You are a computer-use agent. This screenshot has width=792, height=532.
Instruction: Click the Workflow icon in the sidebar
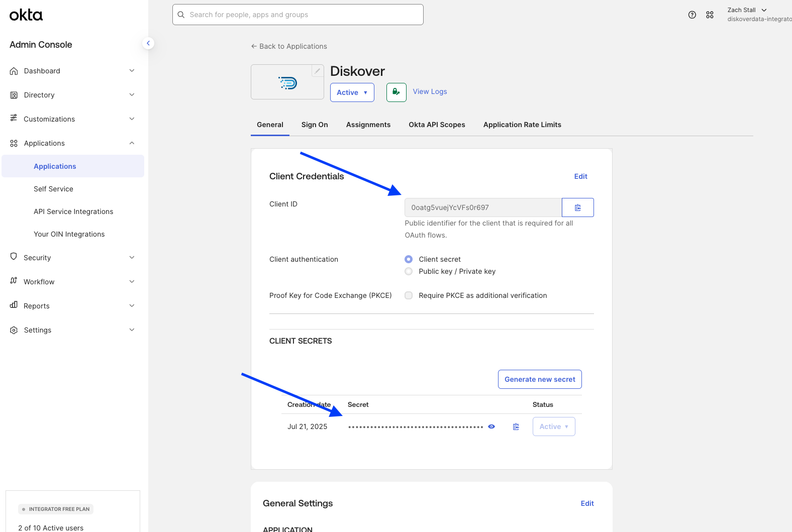(14, 281)
